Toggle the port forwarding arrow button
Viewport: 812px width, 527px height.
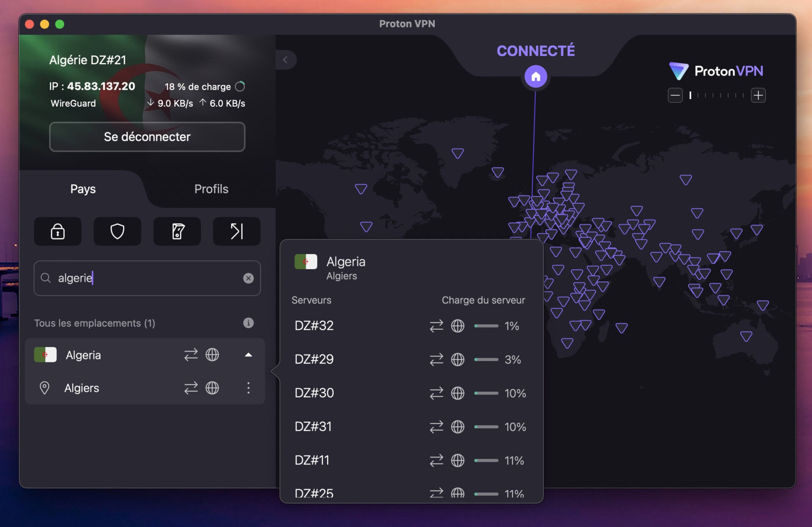click(236, 231)
